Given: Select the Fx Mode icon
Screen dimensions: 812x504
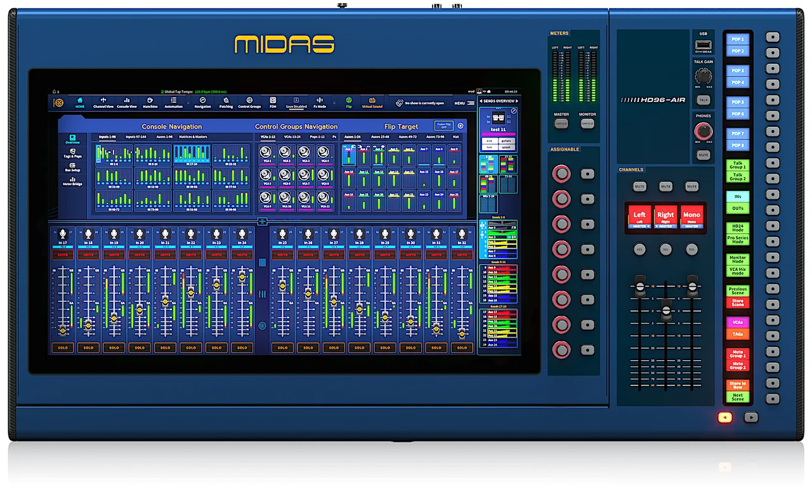Looking at the screenshot, I should tap(320, 102).
